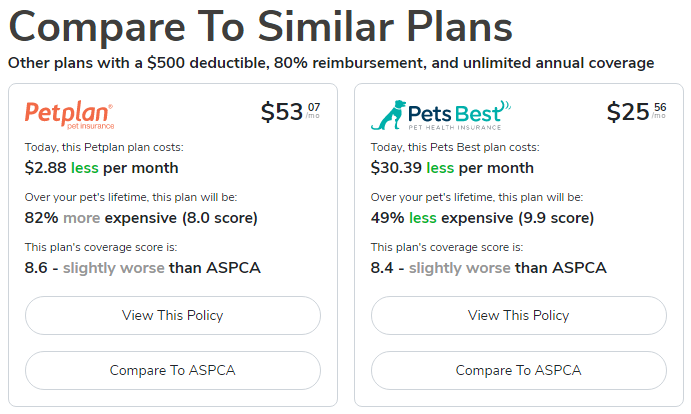Viewport: 691px width, 414px height.
Task: Click "Today, this Petplan plan costs" label
Action: [104, 147]
